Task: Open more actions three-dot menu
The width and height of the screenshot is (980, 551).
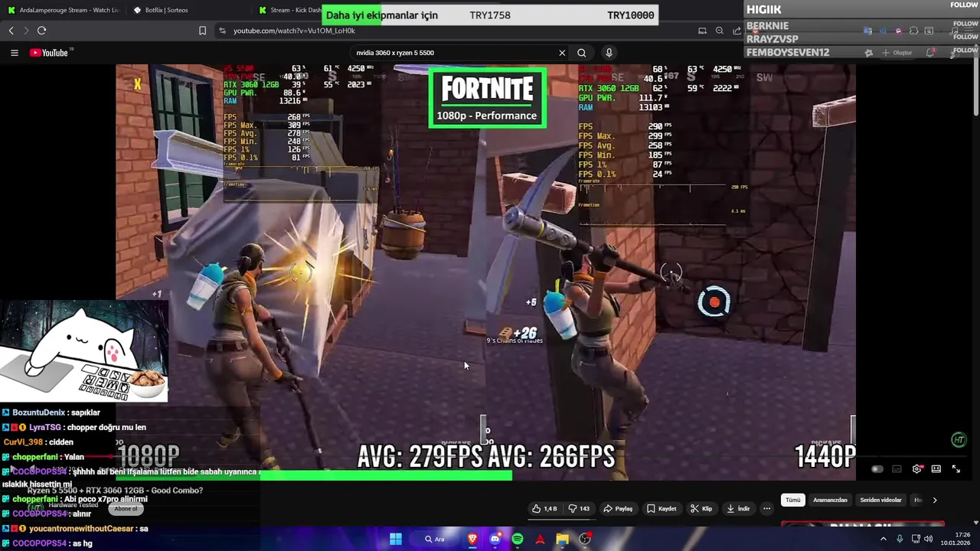Action: (x=766, y=509)
